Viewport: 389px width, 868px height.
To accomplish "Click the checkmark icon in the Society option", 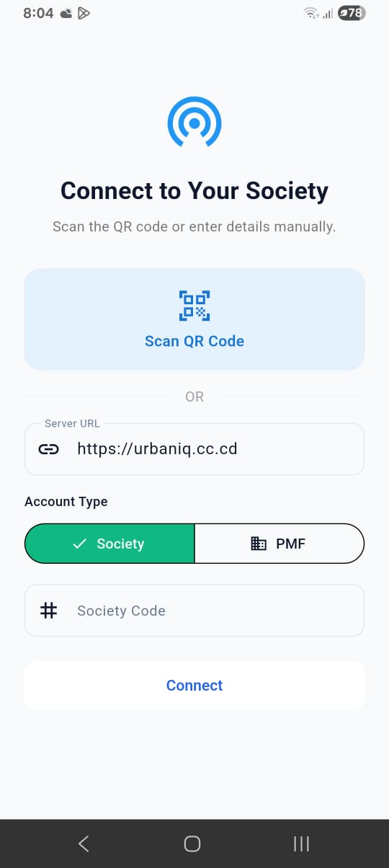I will click(80, 544).
